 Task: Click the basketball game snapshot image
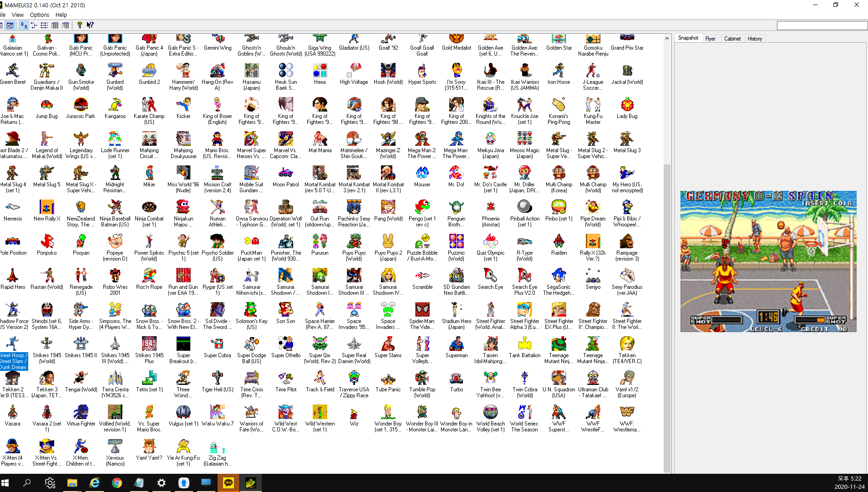(768, 261)
